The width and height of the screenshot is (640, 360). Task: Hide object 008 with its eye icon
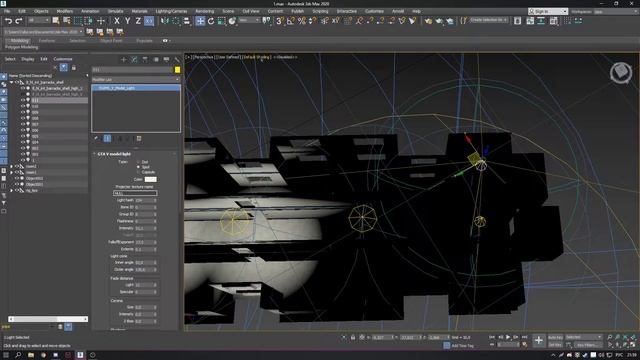point(23,118)
